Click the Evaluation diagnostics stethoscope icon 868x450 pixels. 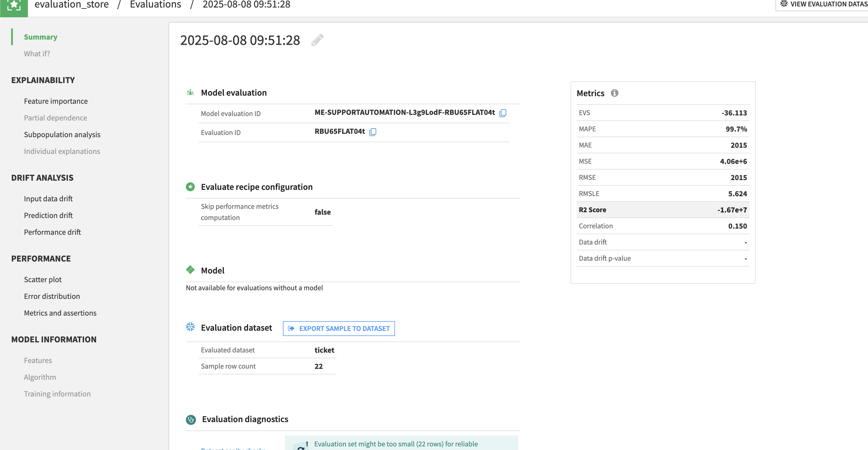pos(191,420)
